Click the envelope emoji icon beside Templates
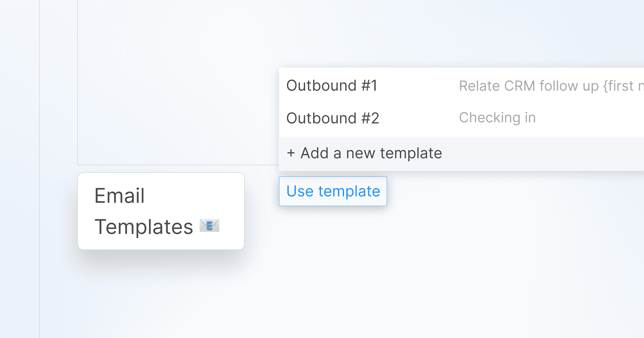The height and width of the screenshot is (338, 644). 209,225
